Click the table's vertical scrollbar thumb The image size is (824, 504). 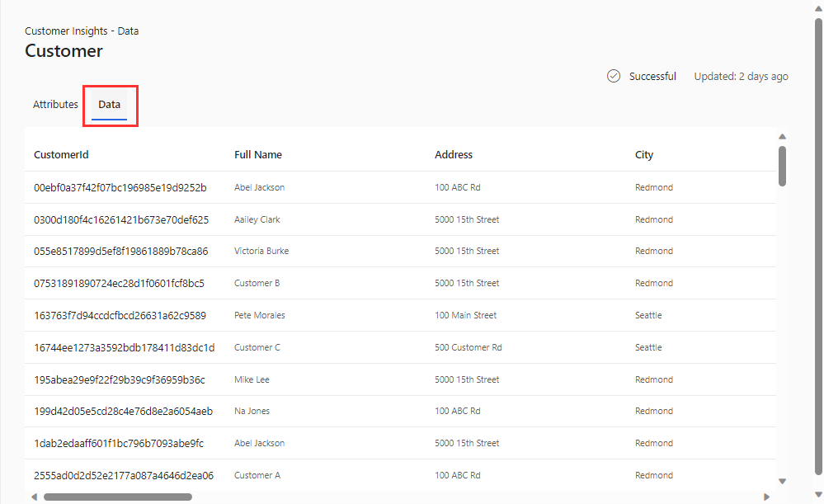pyautogui.click(x=782, y=166)
